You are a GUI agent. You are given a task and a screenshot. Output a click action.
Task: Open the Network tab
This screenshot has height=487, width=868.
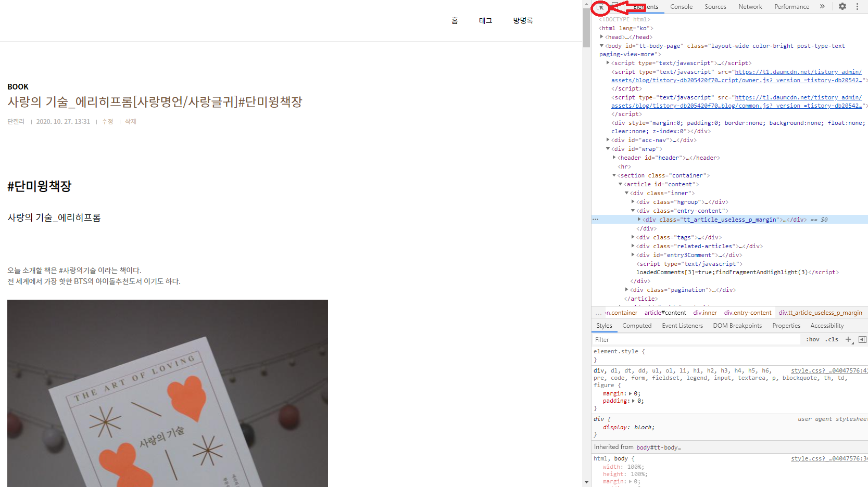tap(750, 7)
